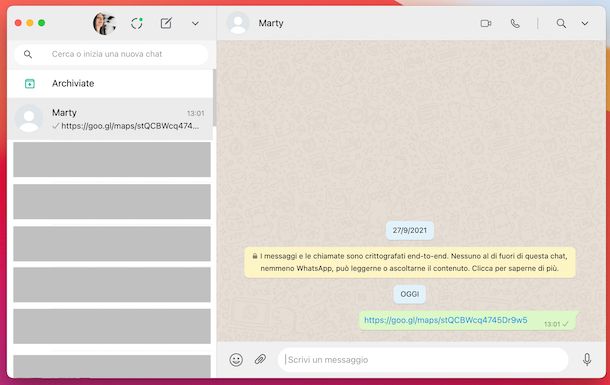Select the Marty chat in list

pyautogui.click(x=110, y=119)
